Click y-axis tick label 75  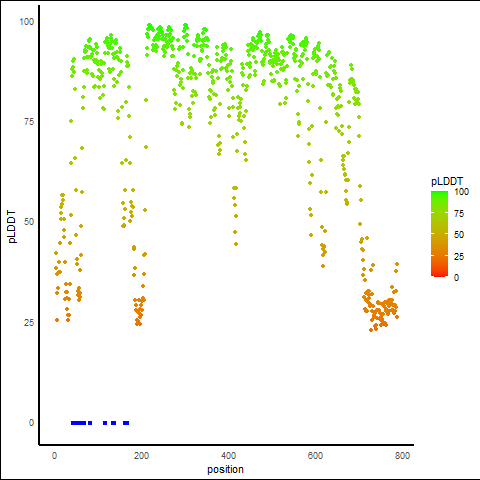(x=29, y=122)
